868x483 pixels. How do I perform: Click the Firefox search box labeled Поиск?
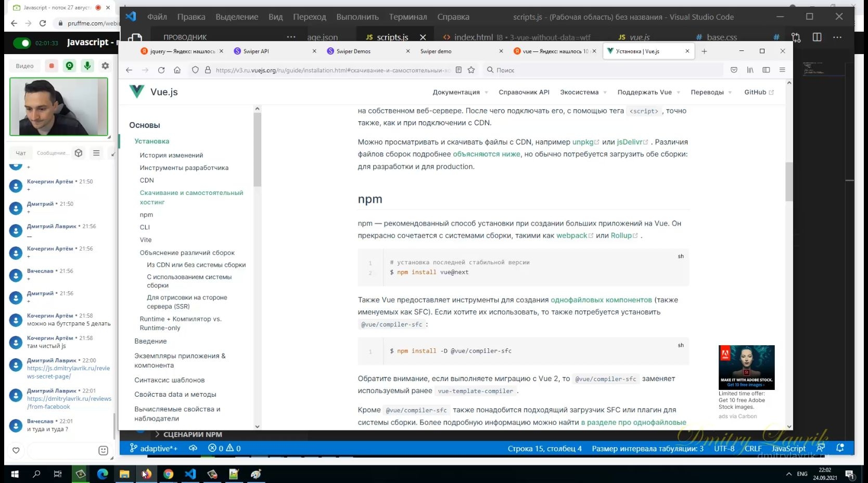point(603,70)
